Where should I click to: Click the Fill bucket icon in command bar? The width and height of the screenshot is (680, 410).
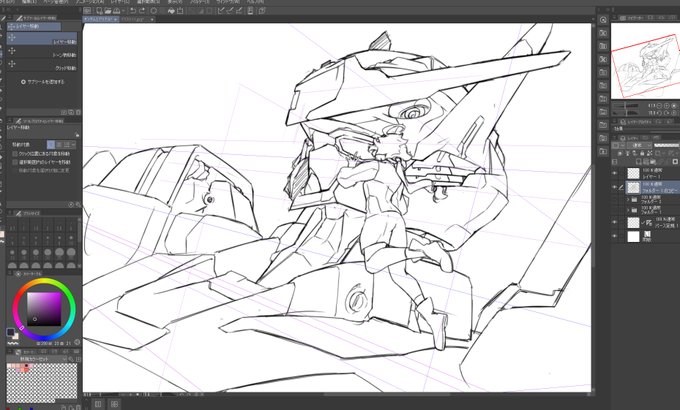click(x=171, y=11)
